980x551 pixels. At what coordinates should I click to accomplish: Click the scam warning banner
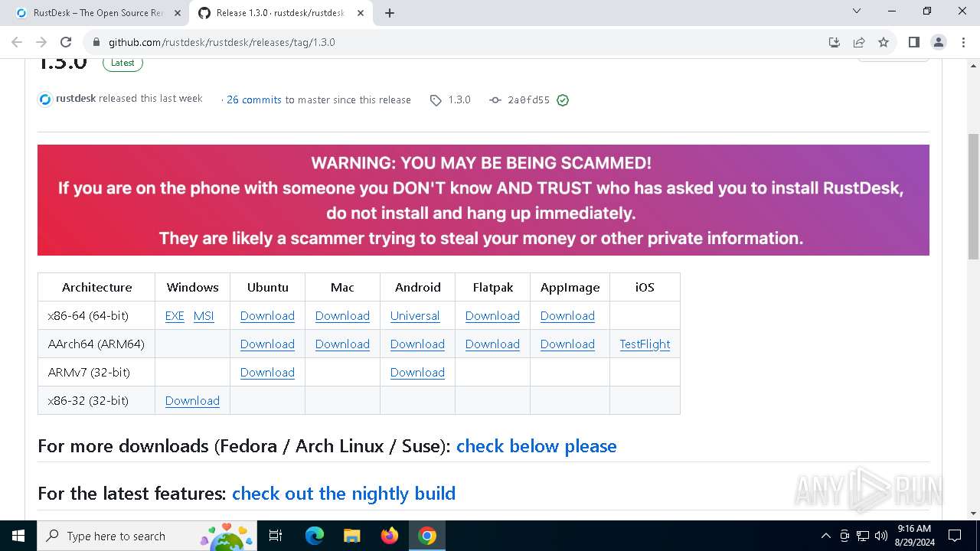point(483,200)
